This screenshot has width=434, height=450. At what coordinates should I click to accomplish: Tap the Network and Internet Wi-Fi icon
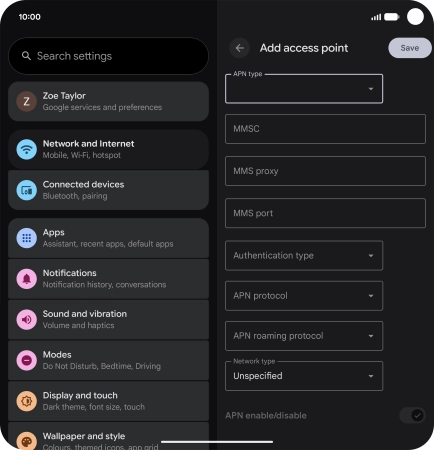[x=27, y=149]
